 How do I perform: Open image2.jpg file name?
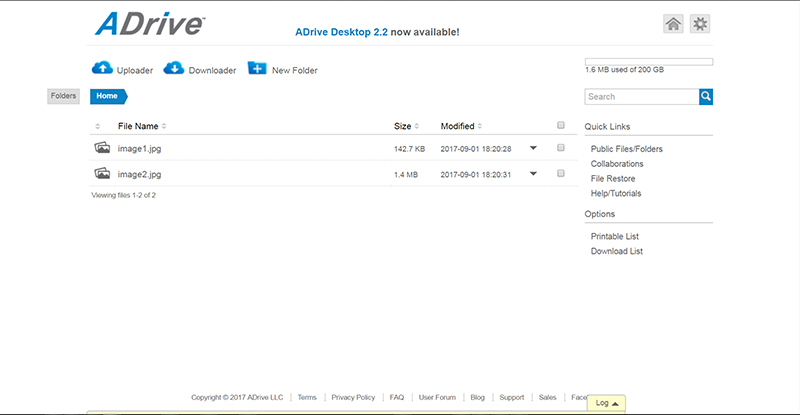click(x=139, y=174)
